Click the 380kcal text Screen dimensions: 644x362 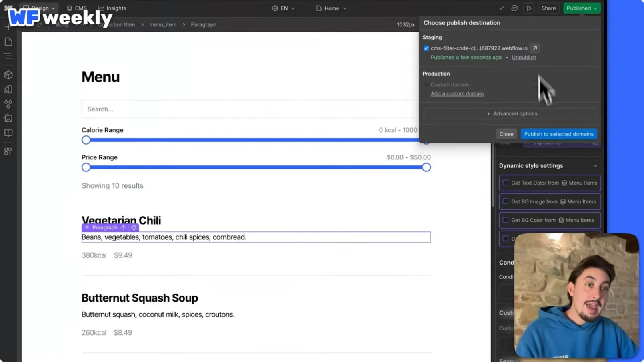point(94,255)
